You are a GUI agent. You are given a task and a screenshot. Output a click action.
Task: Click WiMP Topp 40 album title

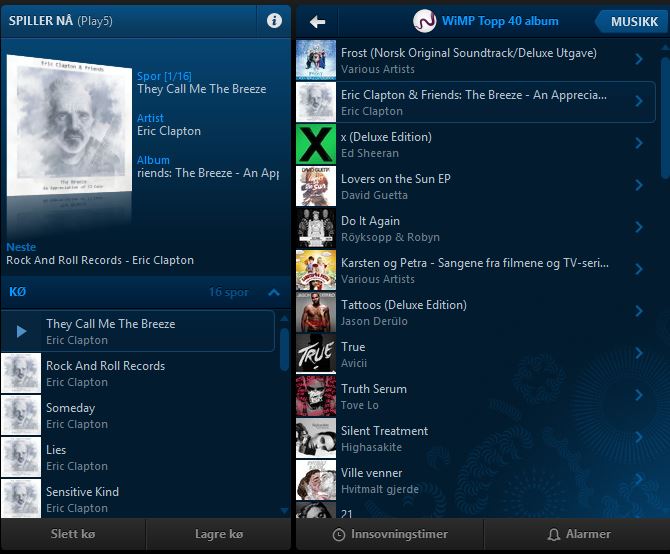[x=500, y=21]
